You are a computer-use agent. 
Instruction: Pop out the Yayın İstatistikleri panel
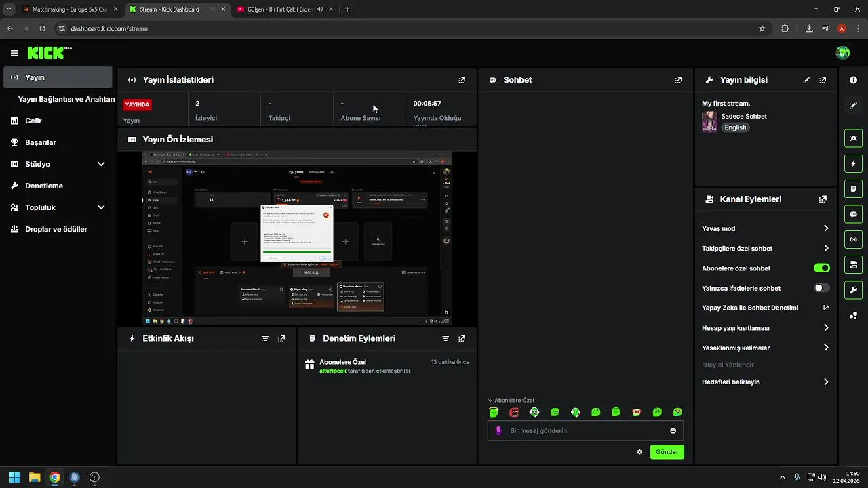coord(462,80)
